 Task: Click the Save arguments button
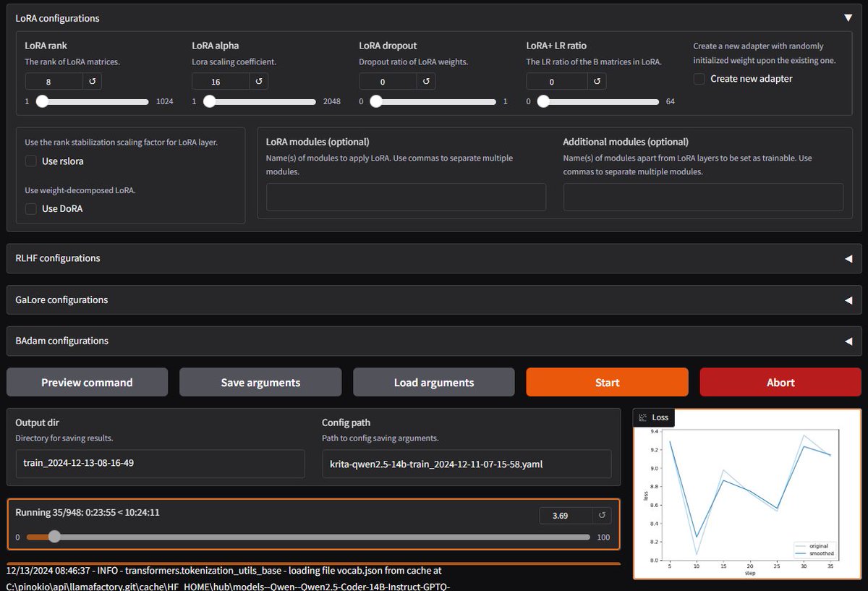coord(260,382)
